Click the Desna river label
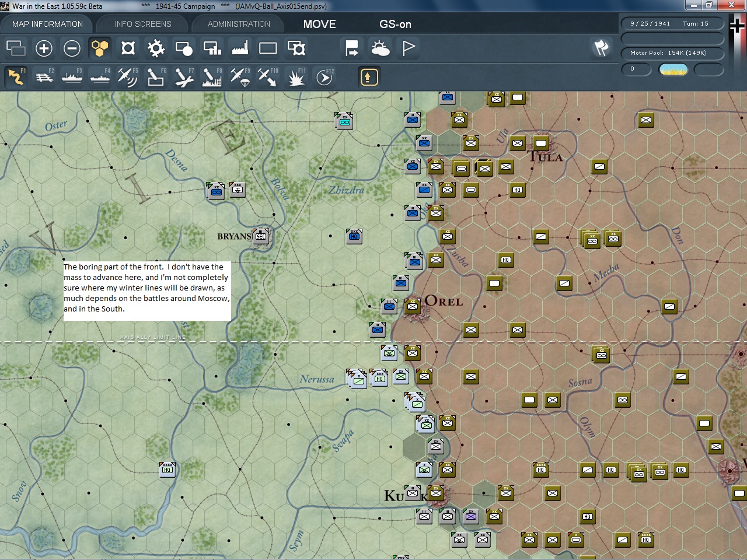747x560 pixels. point(176,160)
